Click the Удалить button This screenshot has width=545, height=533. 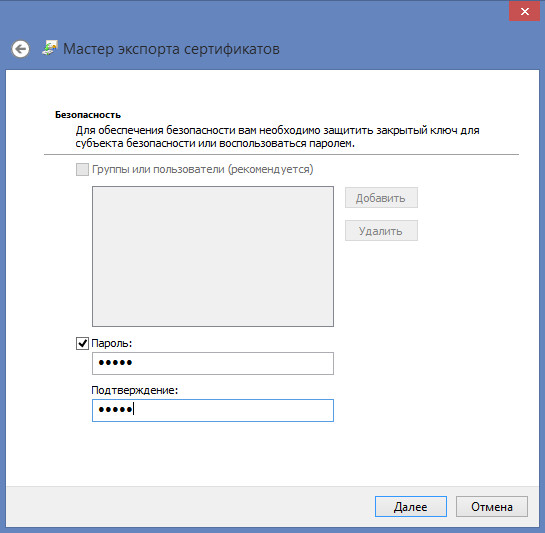[381, 231]
